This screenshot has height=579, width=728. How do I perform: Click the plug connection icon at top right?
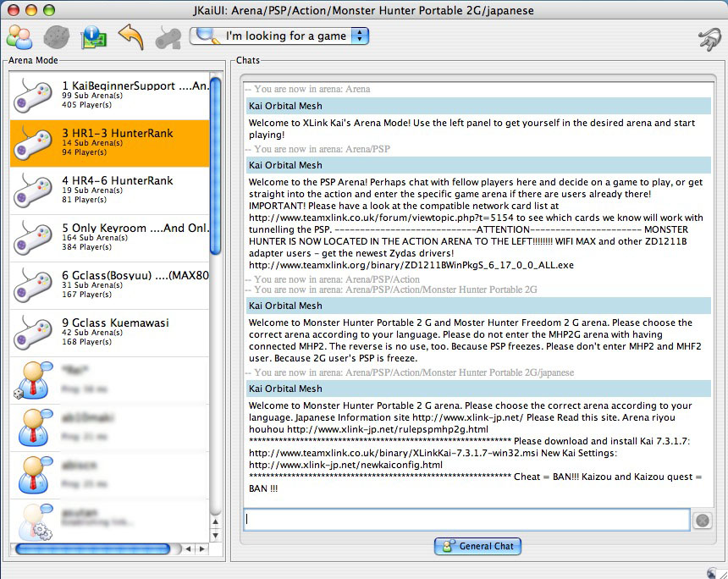tap(707, 39)
